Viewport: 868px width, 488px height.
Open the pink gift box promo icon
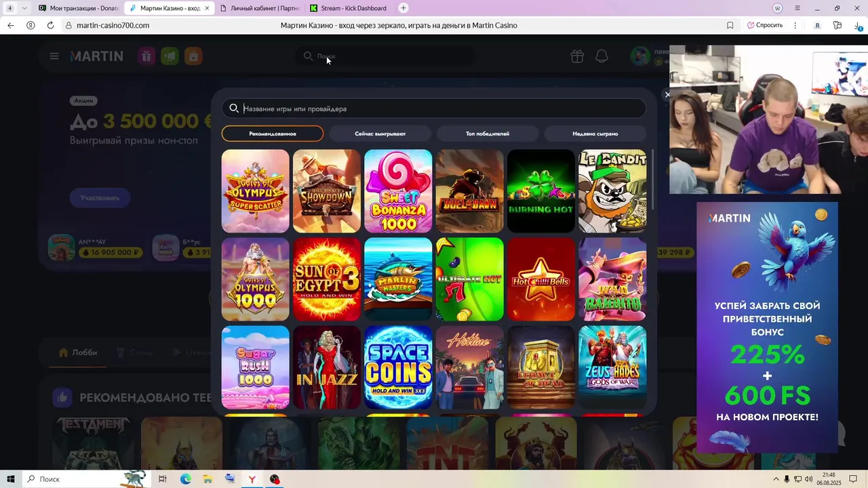pyautogui.click(x=146, y=56)
